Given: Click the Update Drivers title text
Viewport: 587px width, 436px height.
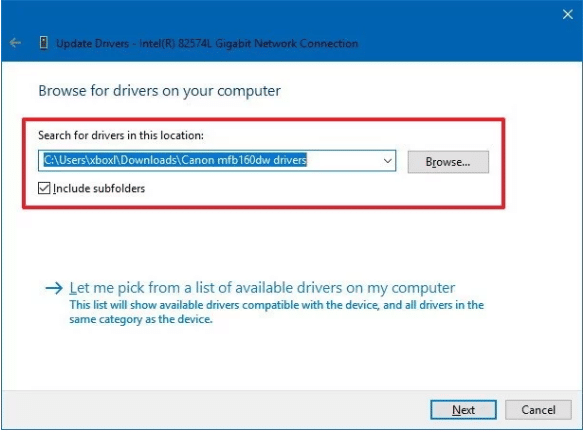Looking at the screenshot, I should 207,43.
